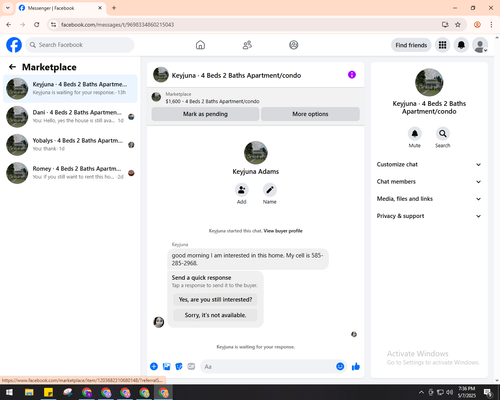Open the Facebook home feed icon
This screenshot has width=500, height=400.
(200, 45)
